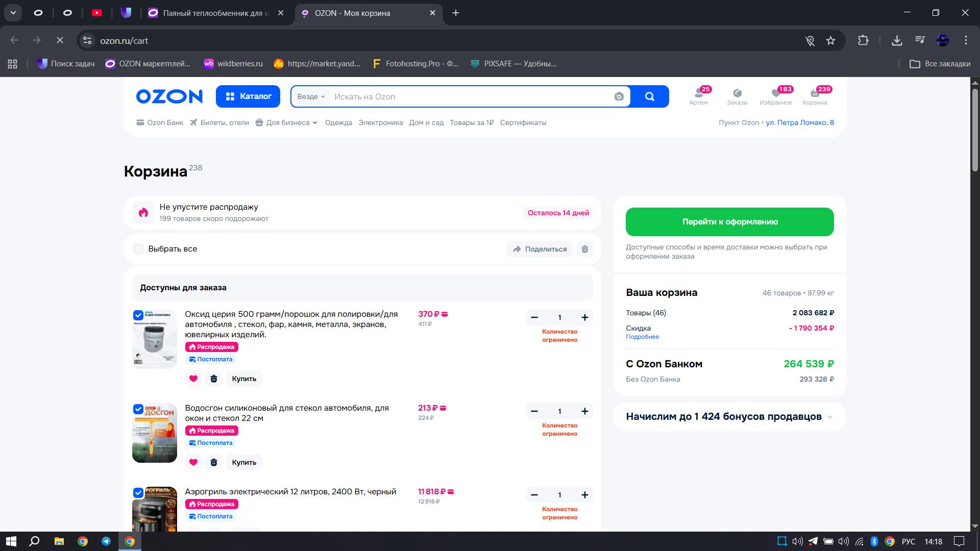This screenshot has height=551, width=980.
Task: Switch to Паяный теплообменник browser tab
Action: pyautogui.click(x=215, y=13)
